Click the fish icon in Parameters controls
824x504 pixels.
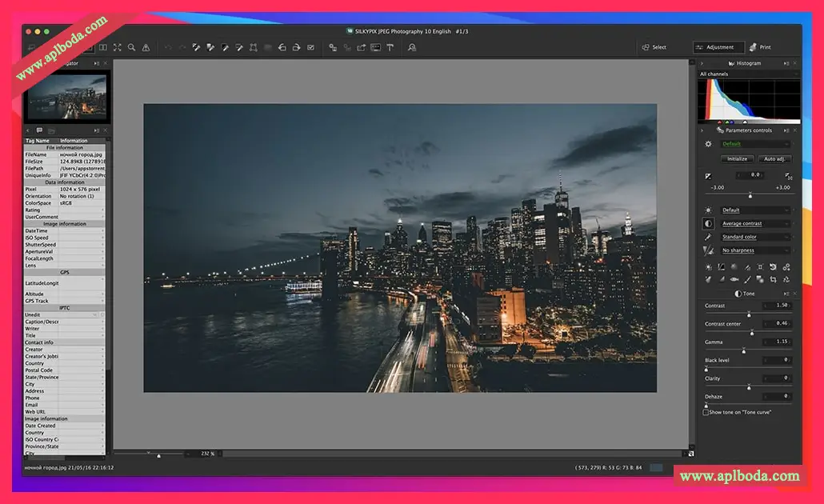coord(734,279)
